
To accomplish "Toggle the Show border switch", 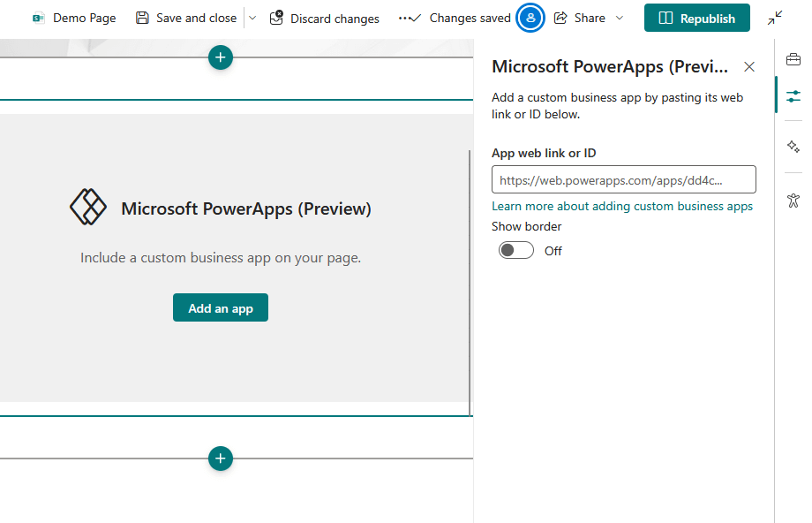I will [x=515, y=250].
